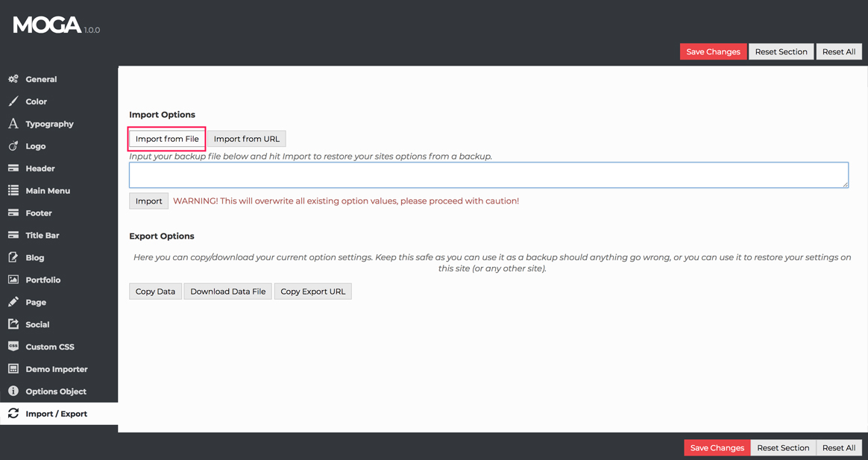Screen dimensions: 868x460
Task: Click the Export Options heading
Action: [x=162, y=236]
